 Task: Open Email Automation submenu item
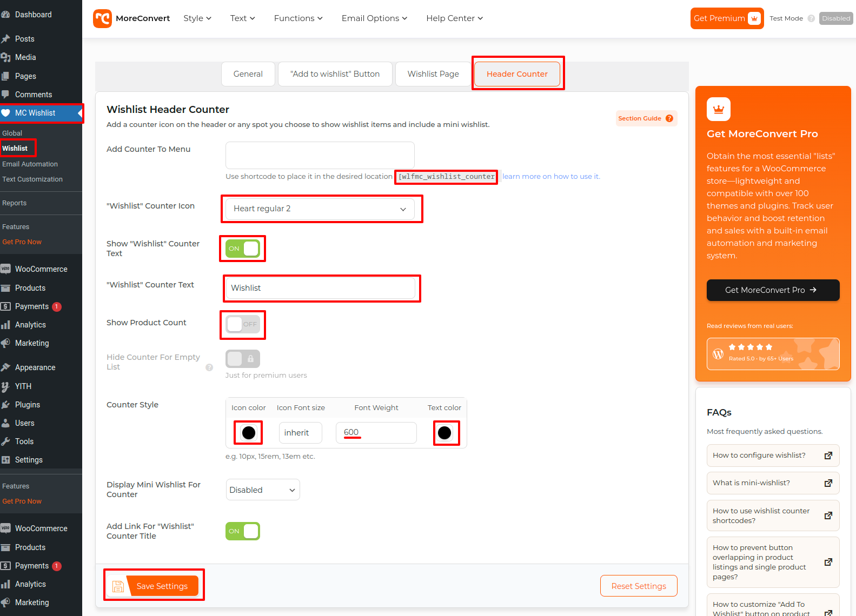(x=30, y=164)
